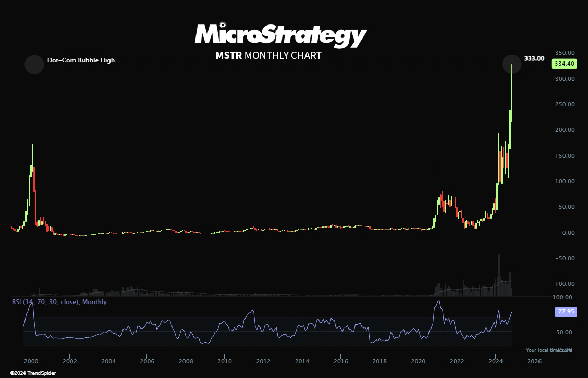
Task: Click the gray circle marking the 2000 high
Action: 34,65
